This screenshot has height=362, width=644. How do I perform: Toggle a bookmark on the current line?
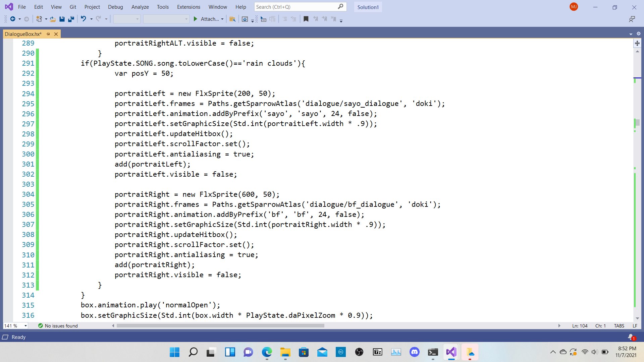tap(306, 19)
